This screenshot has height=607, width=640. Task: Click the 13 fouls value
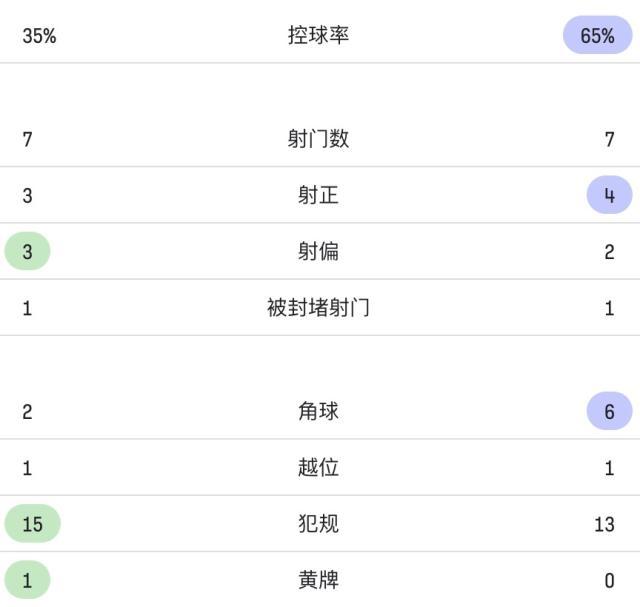coord(604,524)
